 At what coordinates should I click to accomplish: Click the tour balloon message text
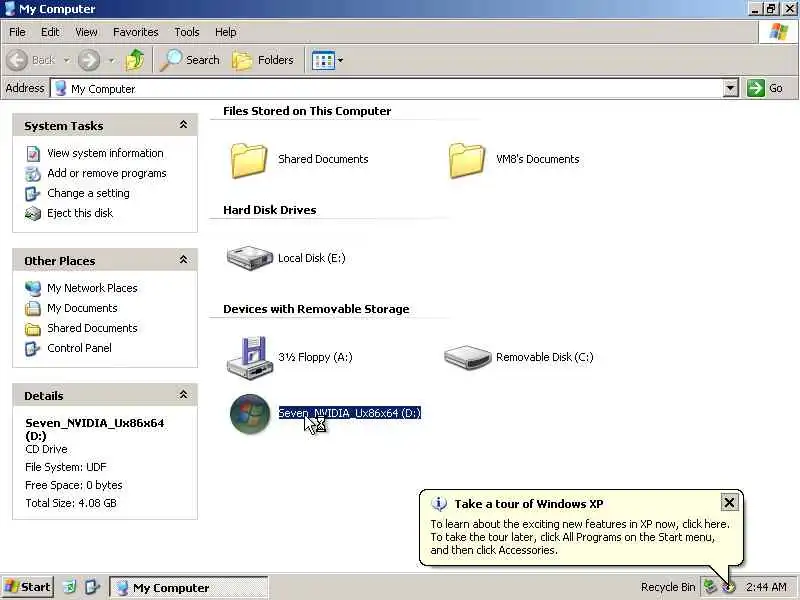580,537
